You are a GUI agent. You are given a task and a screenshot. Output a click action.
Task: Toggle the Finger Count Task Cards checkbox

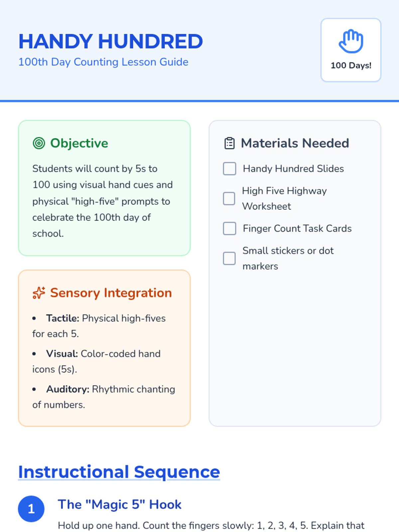229,228
